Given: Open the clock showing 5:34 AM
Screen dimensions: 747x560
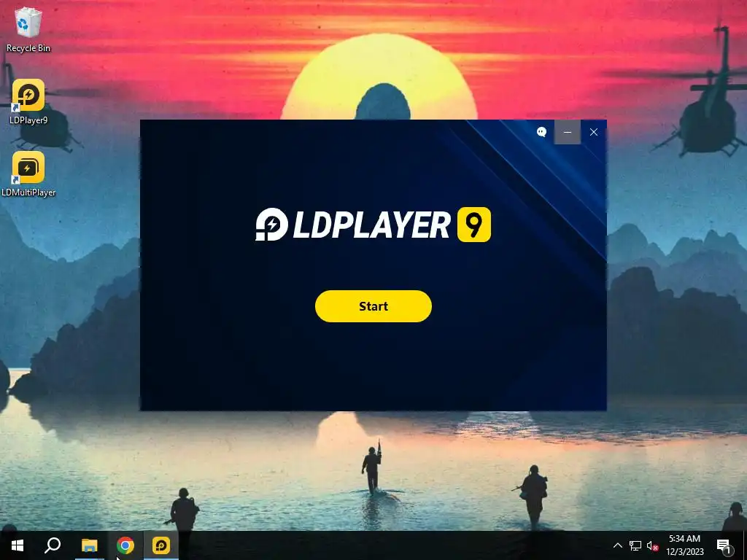Looking at the screenshot, I should 684,545.
